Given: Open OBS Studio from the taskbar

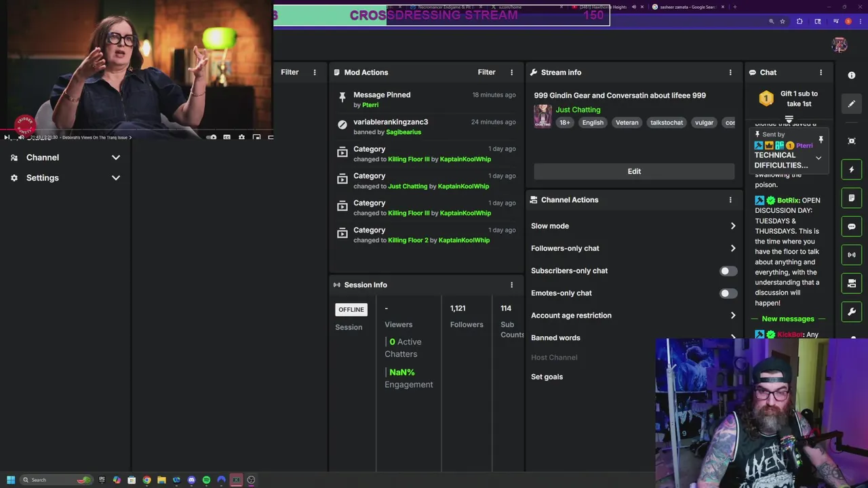Looking at the screenshot, I should pos(251,480).
